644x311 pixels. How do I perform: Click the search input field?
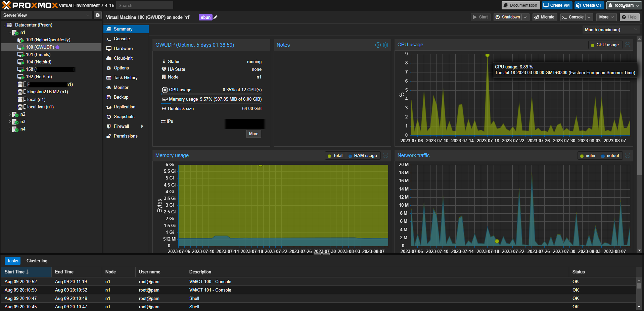point(145,5)
